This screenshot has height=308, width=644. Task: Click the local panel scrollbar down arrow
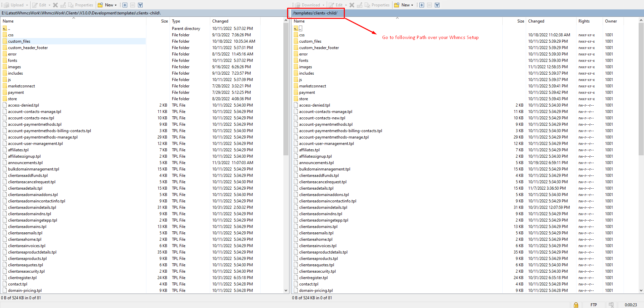tap(286, 291)
